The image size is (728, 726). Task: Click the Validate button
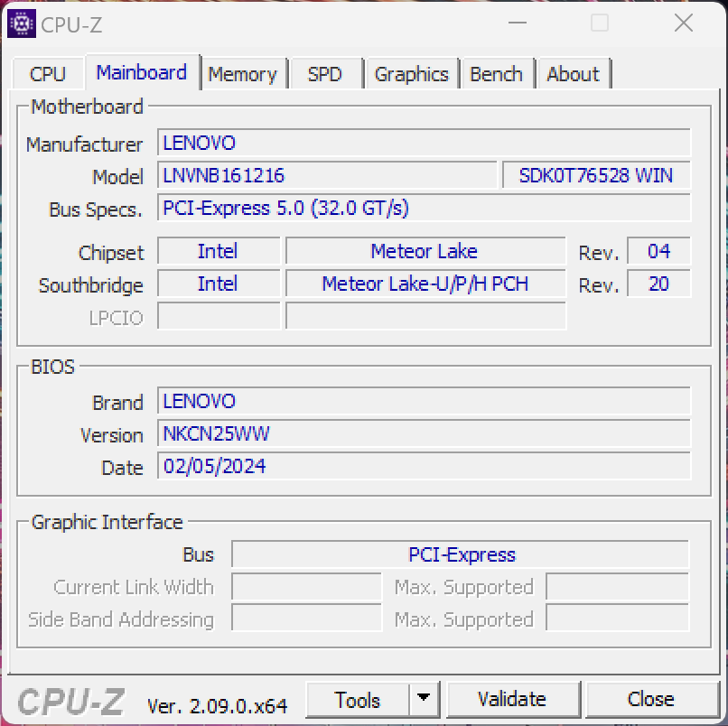[x=512, y=700]
